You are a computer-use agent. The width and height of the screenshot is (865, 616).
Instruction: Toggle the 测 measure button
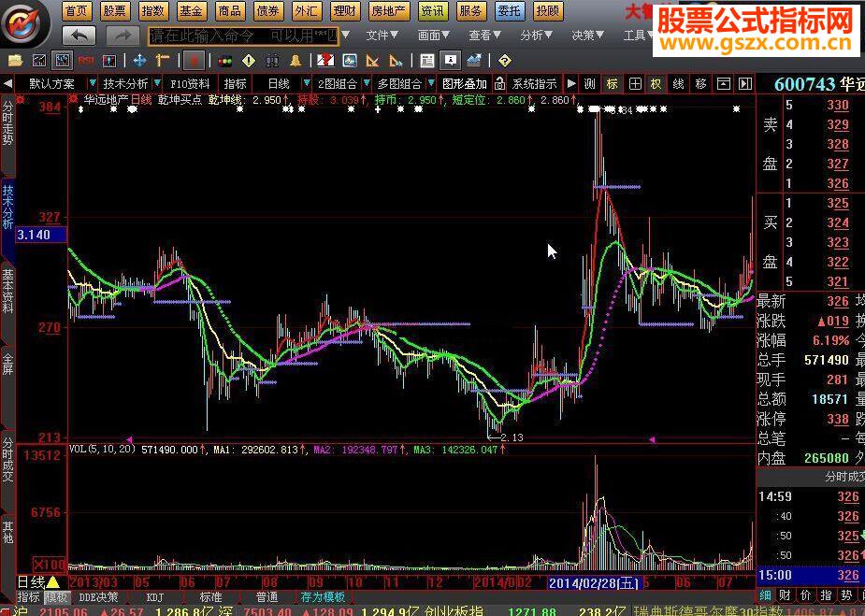click(x=590, y=84)
